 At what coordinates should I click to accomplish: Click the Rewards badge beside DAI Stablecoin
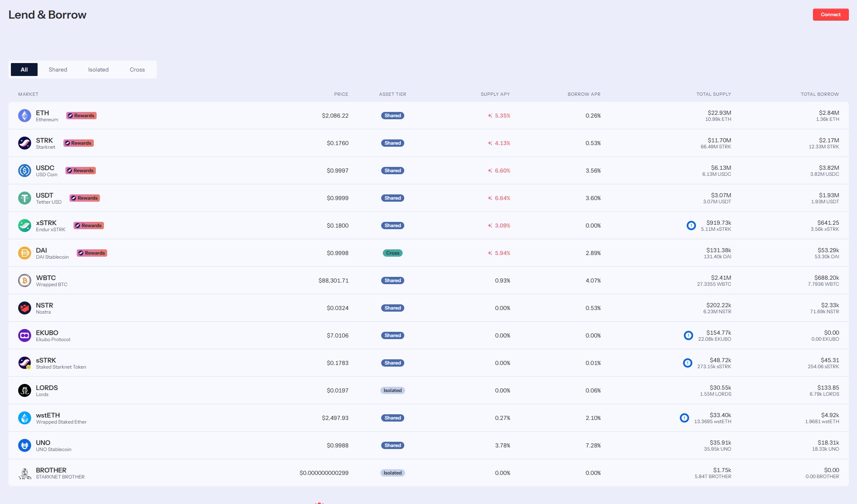pyautogui.click(x=92, y=253)
